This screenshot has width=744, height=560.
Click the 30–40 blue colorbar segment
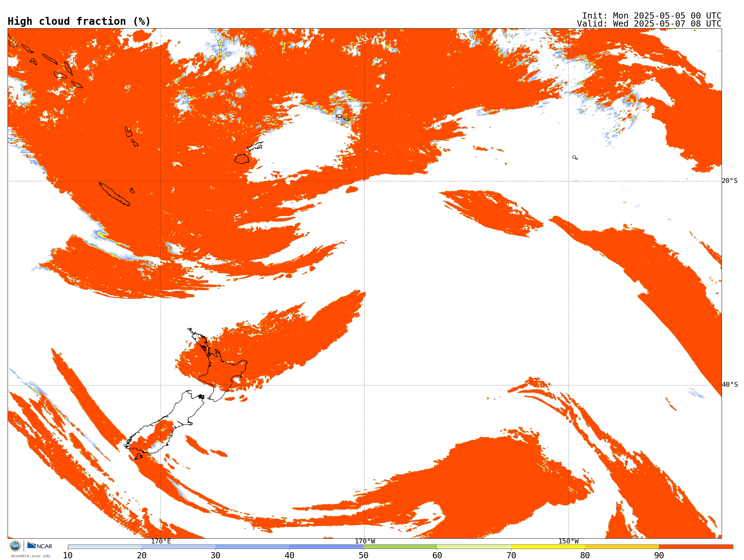coord(252,547)
